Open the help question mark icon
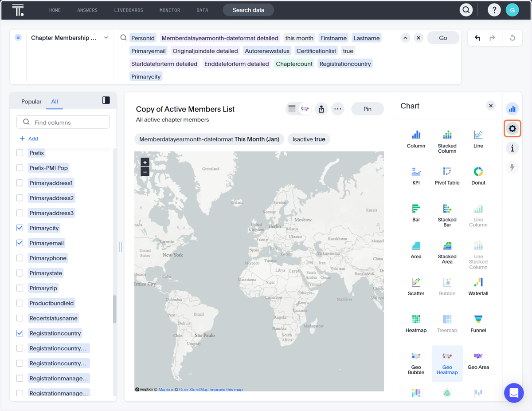 coord(494,10)
